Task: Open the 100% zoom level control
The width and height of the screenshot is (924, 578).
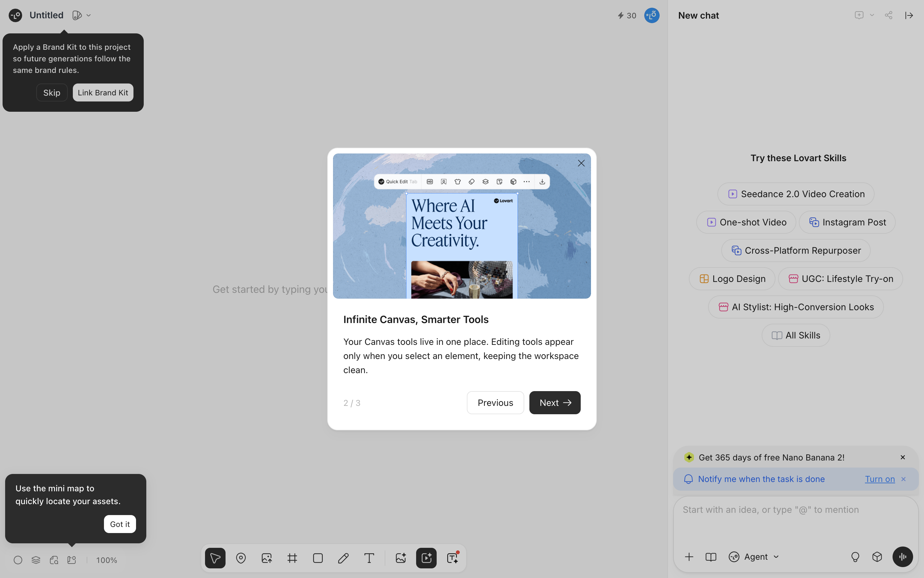Action: click(107, 560)
